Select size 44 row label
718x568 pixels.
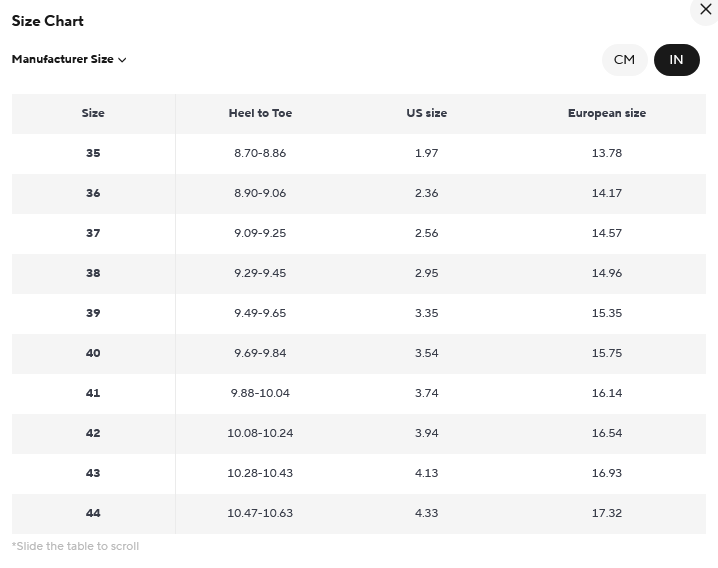pyautogui.click(x=93, y=513)
